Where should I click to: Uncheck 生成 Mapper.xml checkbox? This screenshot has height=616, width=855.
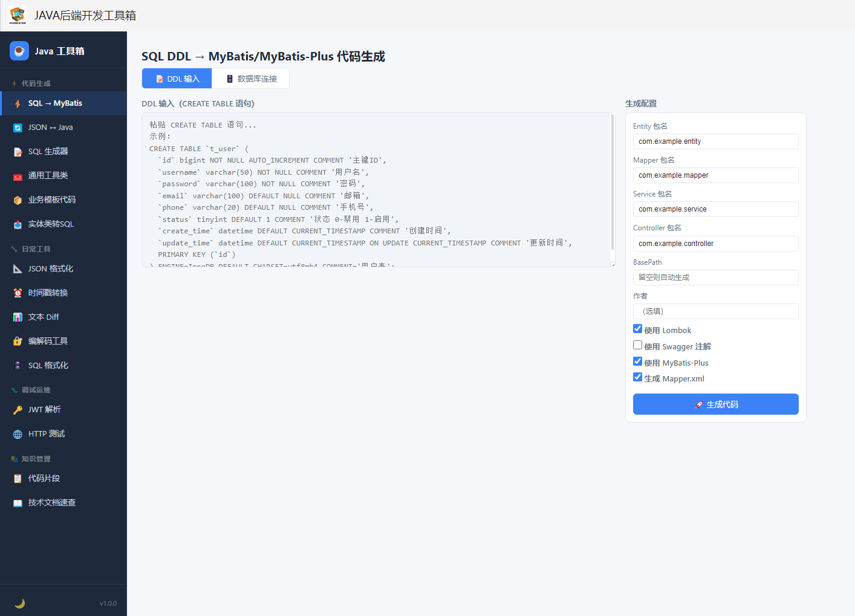point(637,377)
